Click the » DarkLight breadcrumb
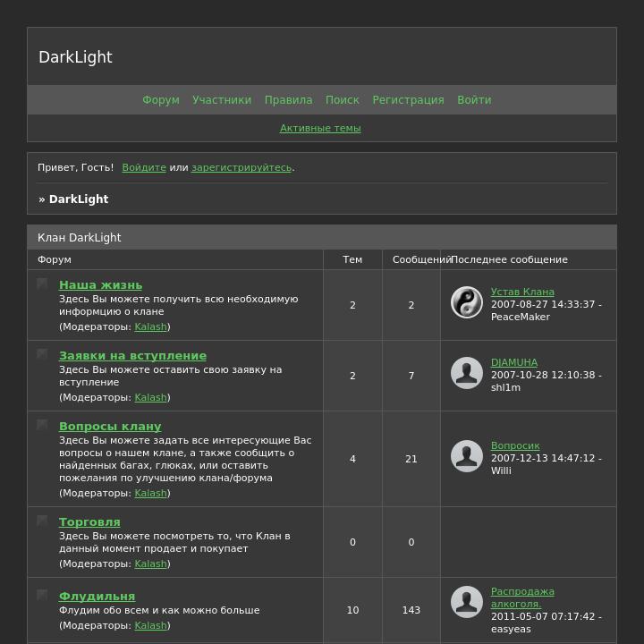Image resolution: width=644 pixels, height=644 pixels. click(73, 199)
